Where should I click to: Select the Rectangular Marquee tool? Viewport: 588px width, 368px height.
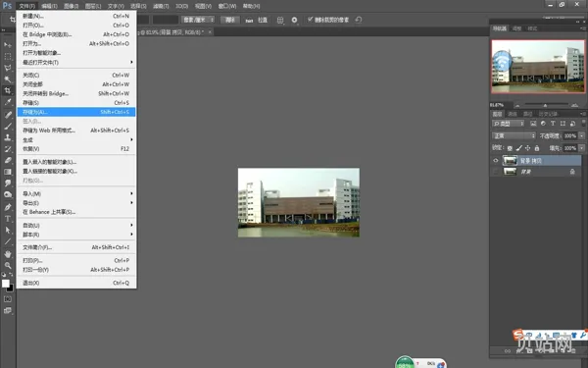pyautogui.click(x=8, y=56)
